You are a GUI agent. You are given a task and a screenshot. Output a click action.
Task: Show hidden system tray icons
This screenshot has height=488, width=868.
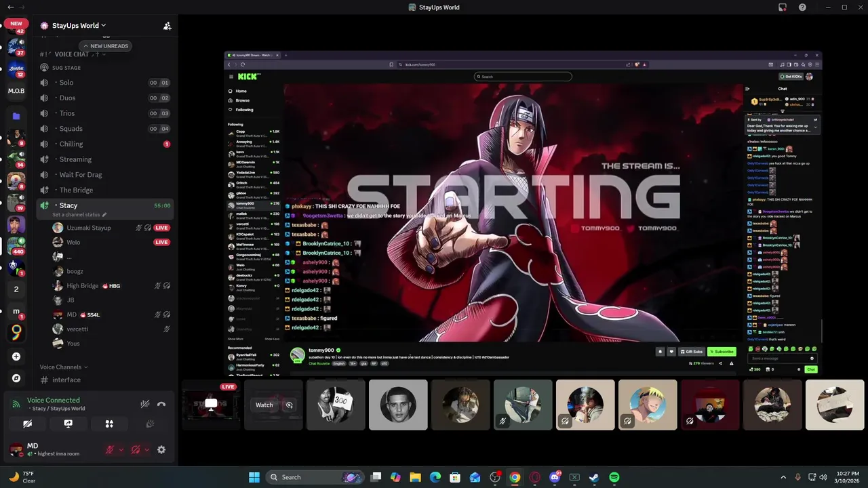click(x=783, y=477)
